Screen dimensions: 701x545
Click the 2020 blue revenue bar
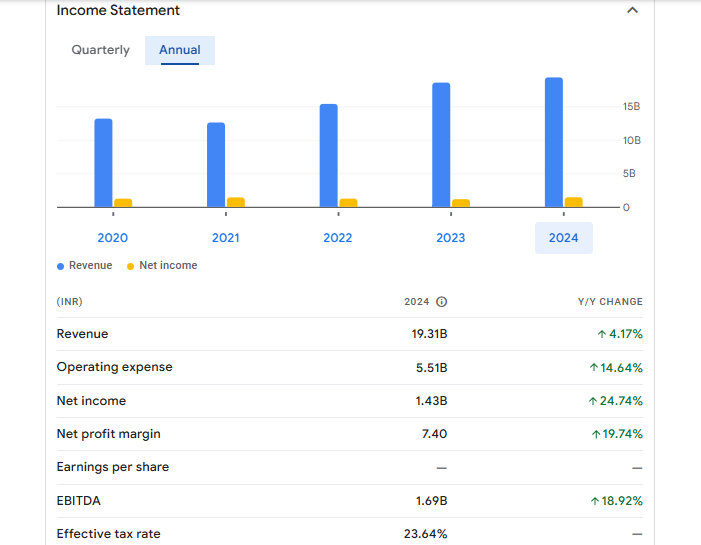pyautogui.click(x=103, y=163)
